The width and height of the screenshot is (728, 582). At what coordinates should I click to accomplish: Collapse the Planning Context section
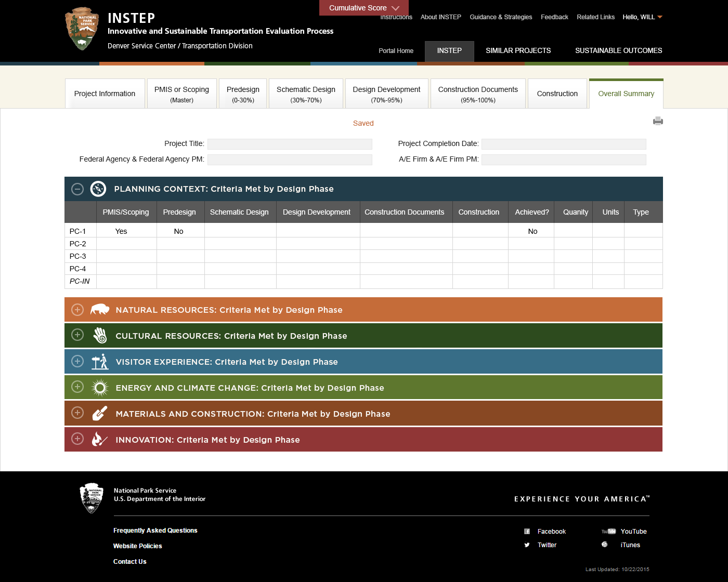point(77,189)
